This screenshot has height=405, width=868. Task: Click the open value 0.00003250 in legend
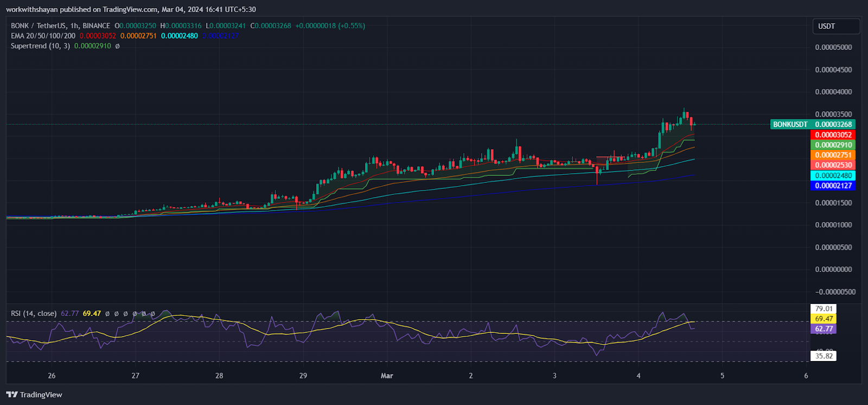pos(137,26)
